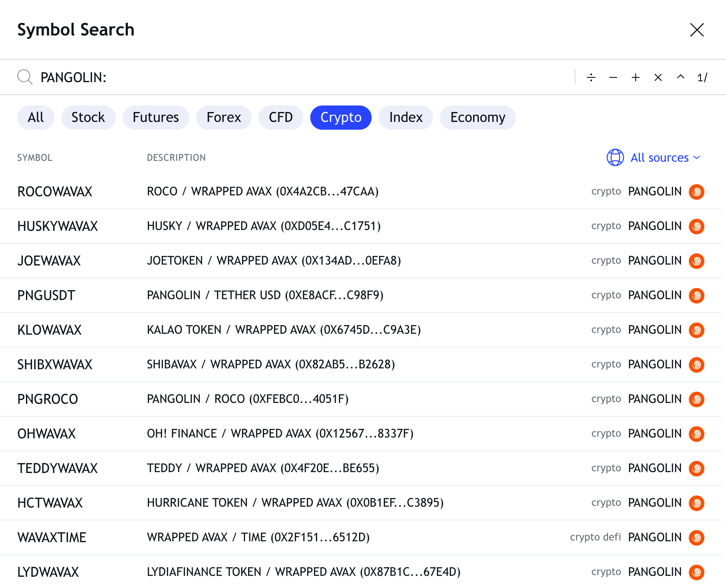Click Pangolin logo in TEDDYWAVAX row
The height and width of the screenshot is (588, 726).
(x=696, y=468)
